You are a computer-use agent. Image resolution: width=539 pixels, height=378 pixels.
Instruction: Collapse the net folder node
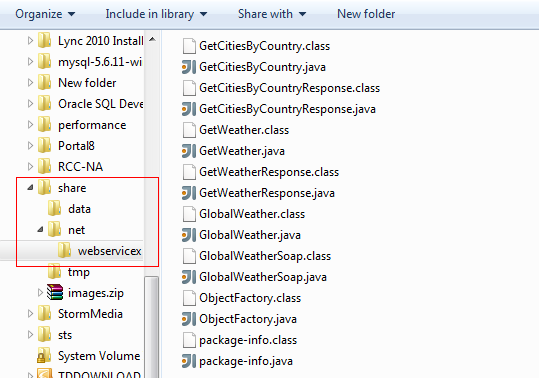(41, 230)
